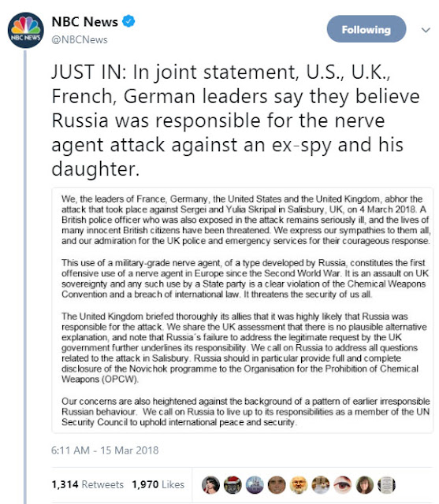Open the liker avatar with the Santa hat
Screen dimensions: 439x504
pos(233,485)
